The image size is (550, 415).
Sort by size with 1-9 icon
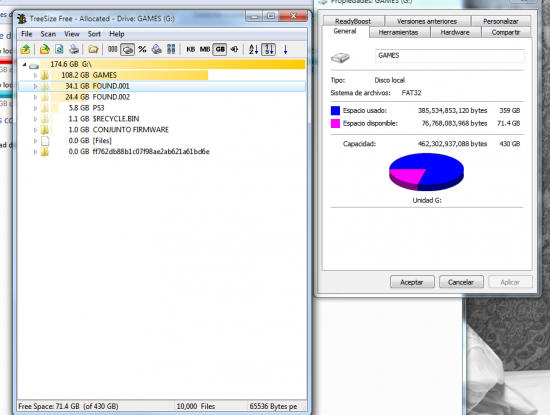point(269,49)
